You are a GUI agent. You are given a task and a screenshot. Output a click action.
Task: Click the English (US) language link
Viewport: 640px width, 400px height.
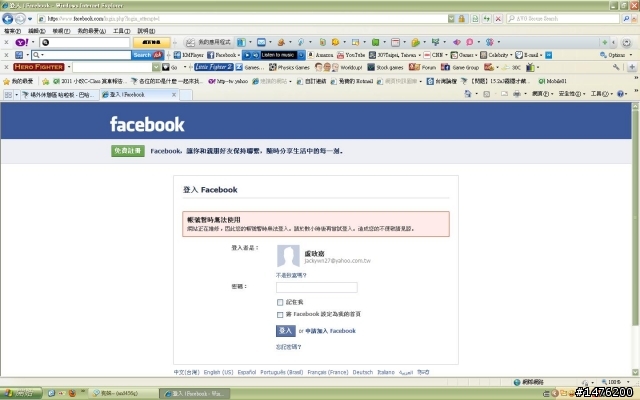(x=218, y=372)
